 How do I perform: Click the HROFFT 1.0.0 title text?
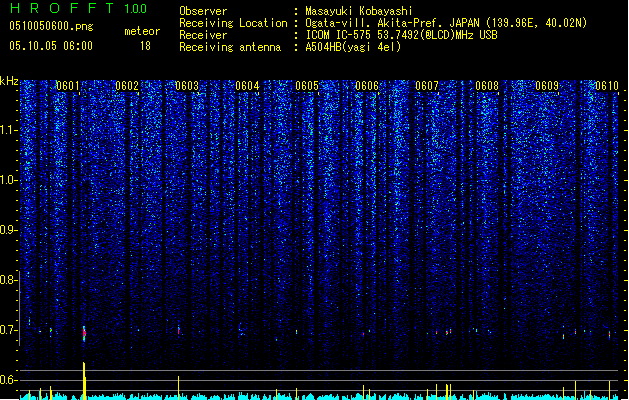[78, 8]
